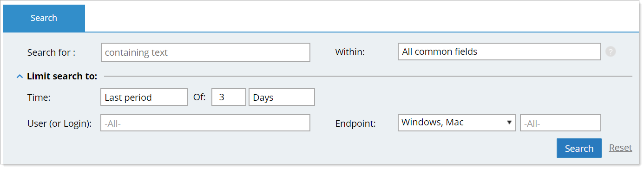This screenshot has height=169, width=644.
Task: Click the Within label
Action: 350,52
